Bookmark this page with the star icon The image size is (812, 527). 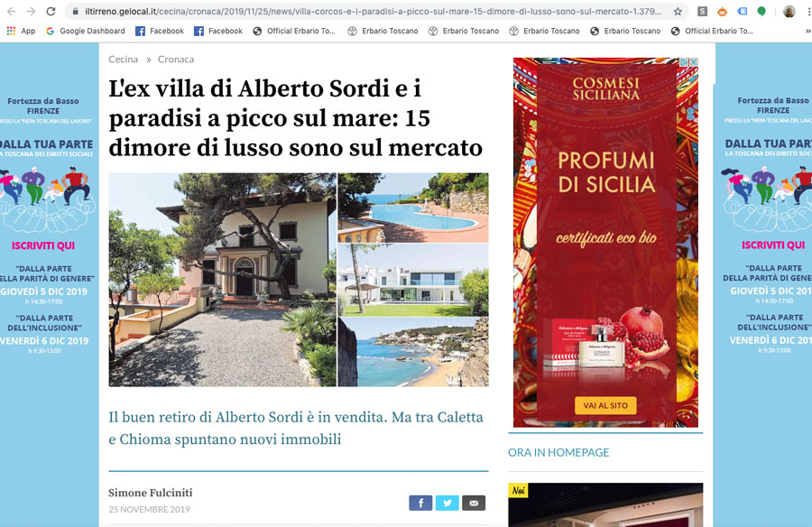[678, 11]
